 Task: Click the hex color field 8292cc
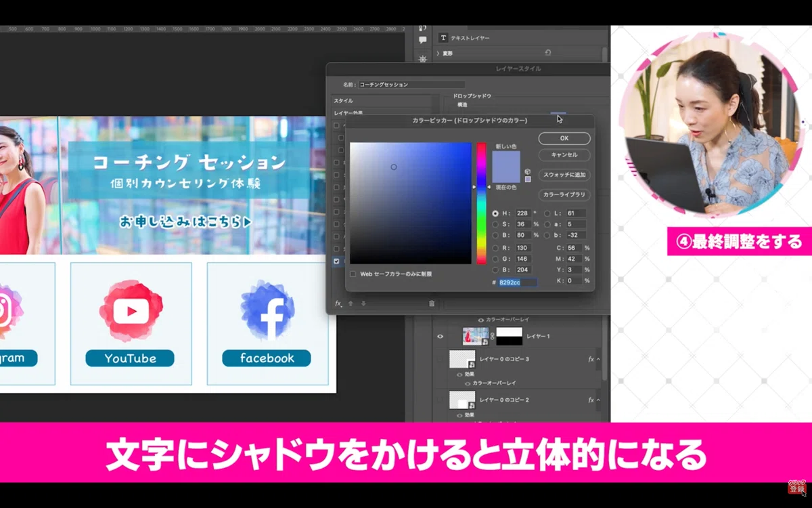coord(518,282)
